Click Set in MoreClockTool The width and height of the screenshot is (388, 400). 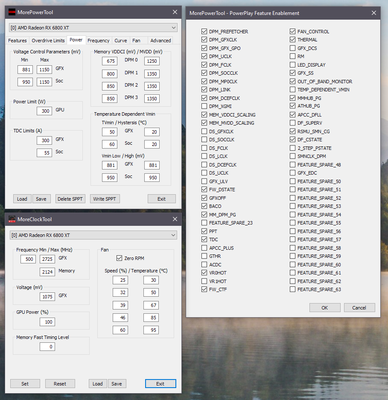point(25,384)
